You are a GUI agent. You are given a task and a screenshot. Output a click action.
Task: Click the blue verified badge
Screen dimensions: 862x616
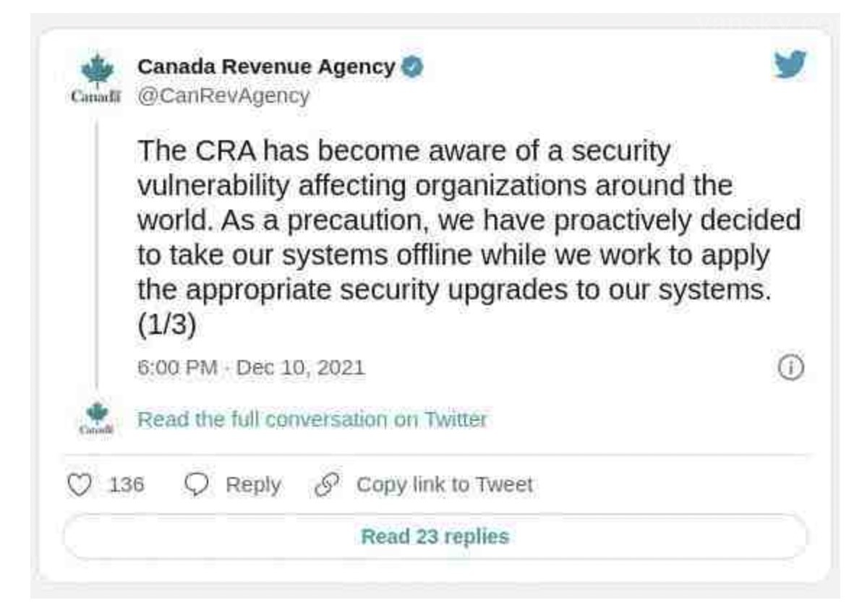(412, 67)
